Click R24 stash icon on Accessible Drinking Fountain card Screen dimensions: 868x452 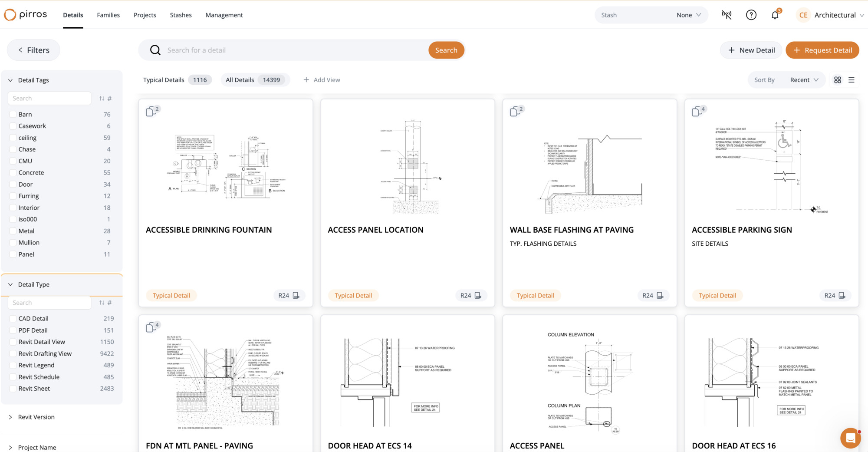click(x=296, y=296)
